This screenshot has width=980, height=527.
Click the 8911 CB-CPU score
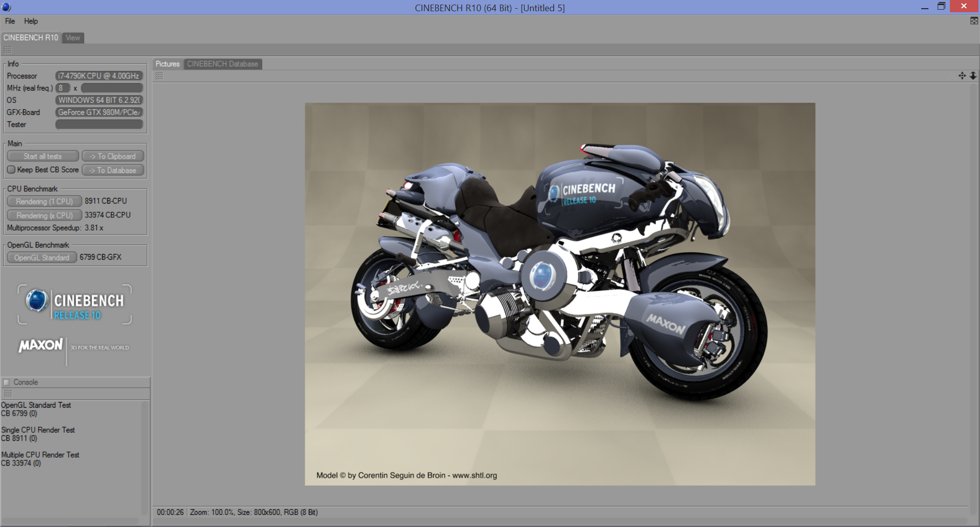pyautogui.click(x=106, y=201)
